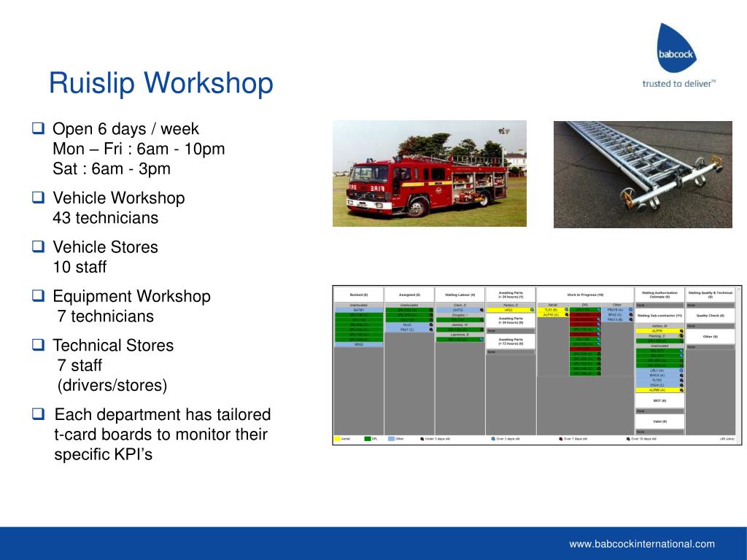Click the 'Each department has tailored' line
This screenshot has width=747, height=560.
click(x=163, y=415)
